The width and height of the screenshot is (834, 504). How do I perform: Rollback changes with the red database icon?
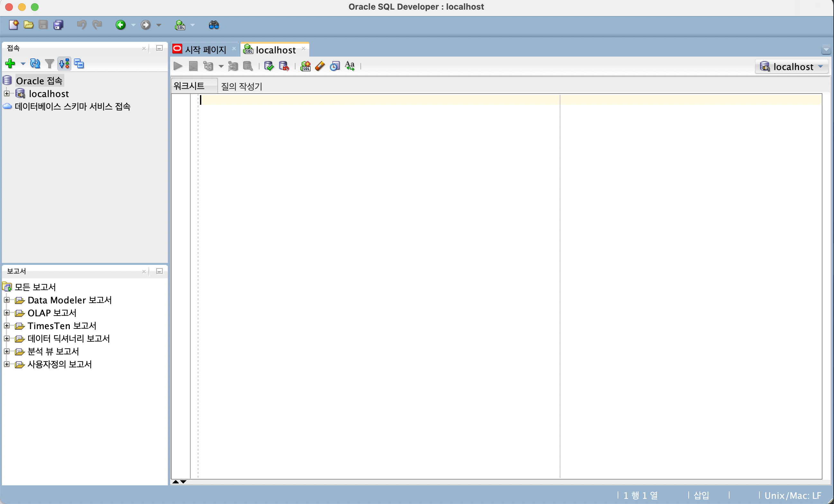point(284,66)
